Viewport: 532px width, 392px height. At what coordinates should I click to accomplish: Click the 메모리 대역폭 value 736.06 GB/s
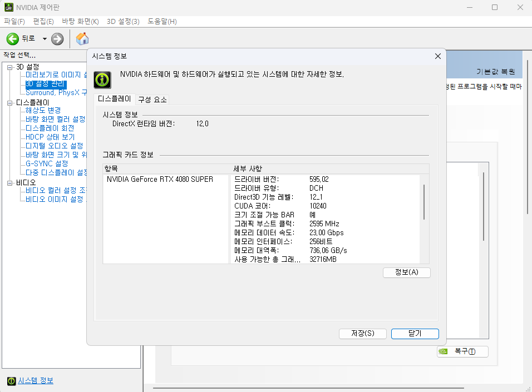[x=328, y=250]
